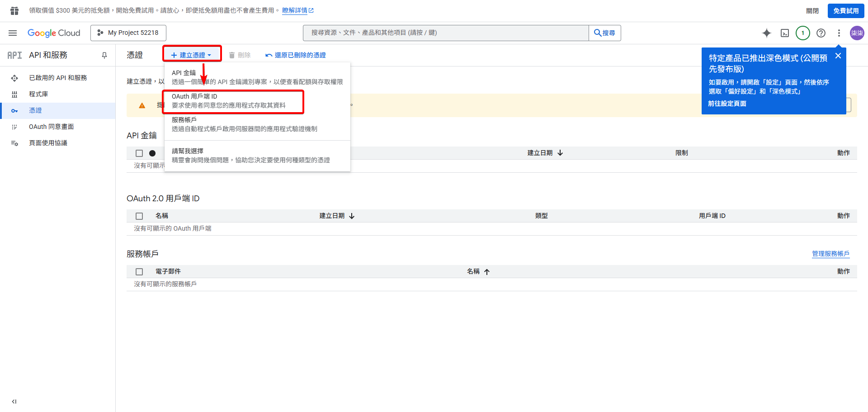Open the help question mark icon
The width and height of the screenshot is (868, 412).
821,33
